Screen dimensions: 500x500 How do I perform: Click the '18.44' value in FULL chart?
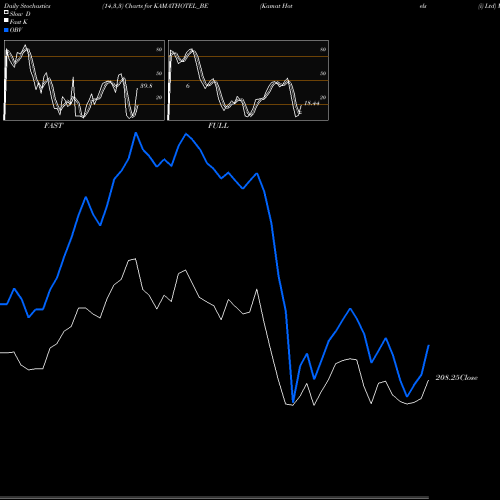click(x=312, y=103)
